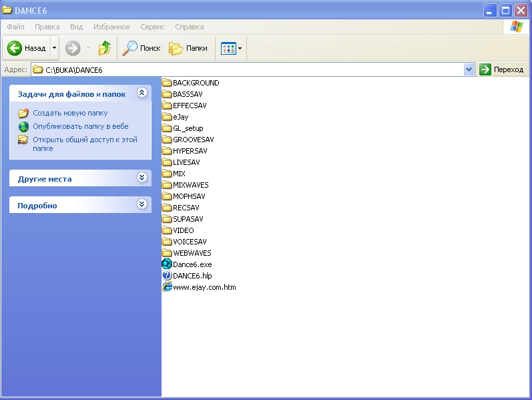The image size is (532, 400).
Task: Click the DANCE6 title bar folder icon
Action: (x=7, y=10)
